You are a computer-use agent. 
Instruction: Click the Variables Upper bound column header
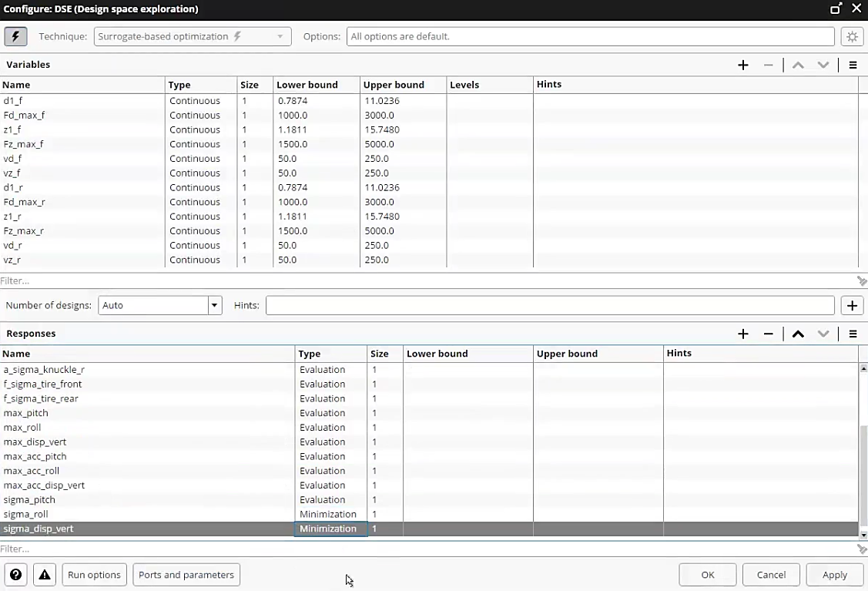(x=403, y=85)
